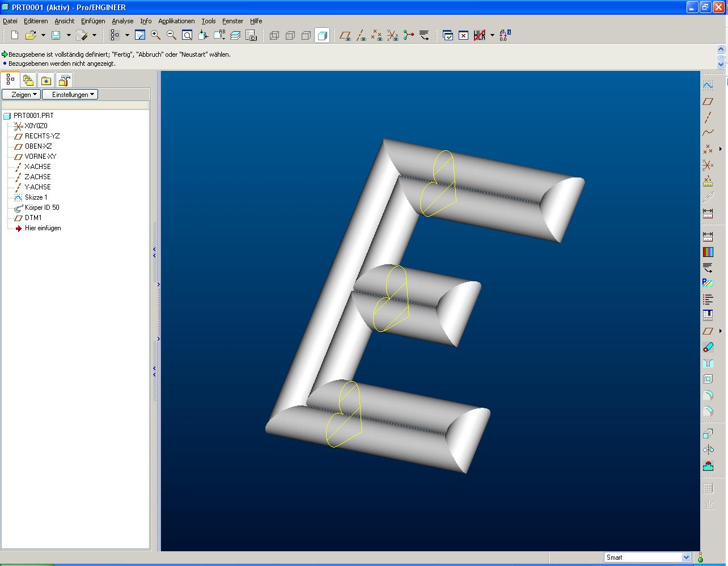
Task: Toggle datum planes display on or off
Action: tap(345, 35)
